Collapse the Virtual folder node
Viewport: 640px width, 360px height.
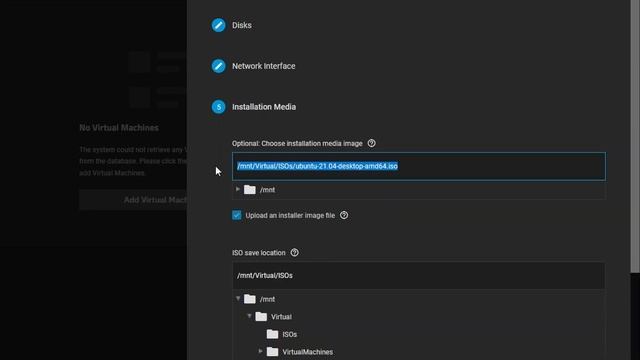pos(249,316)
